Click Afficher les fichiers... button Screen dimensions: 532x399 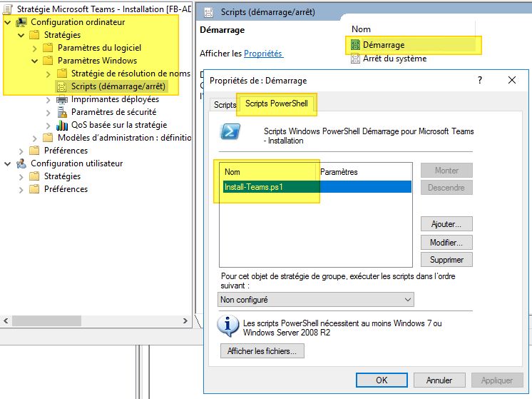pyautogui.click(x=262, y=350)
